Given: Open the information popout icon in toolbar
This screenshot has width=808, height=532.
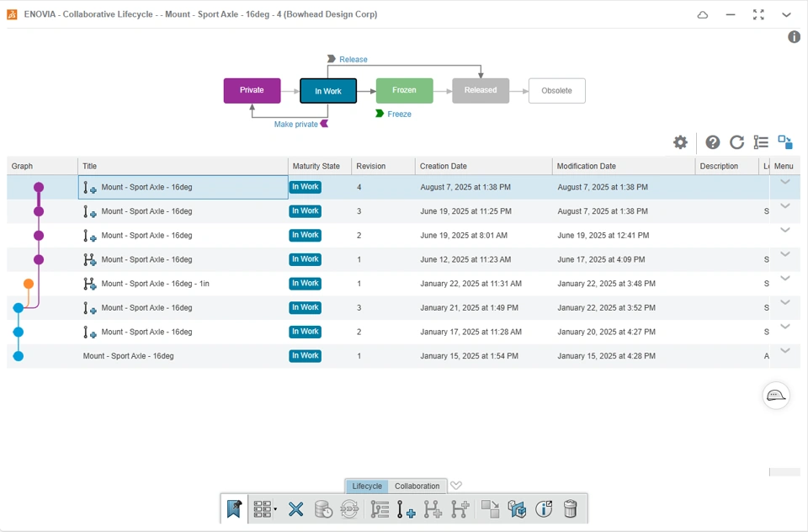Looking at the screenshot, I should [544, 509].
